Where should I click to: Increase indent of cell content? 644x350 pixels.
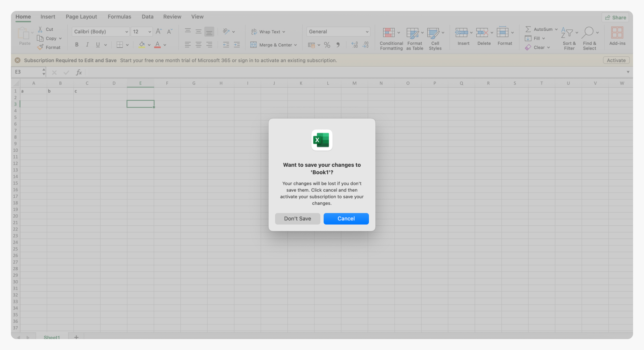237,45
